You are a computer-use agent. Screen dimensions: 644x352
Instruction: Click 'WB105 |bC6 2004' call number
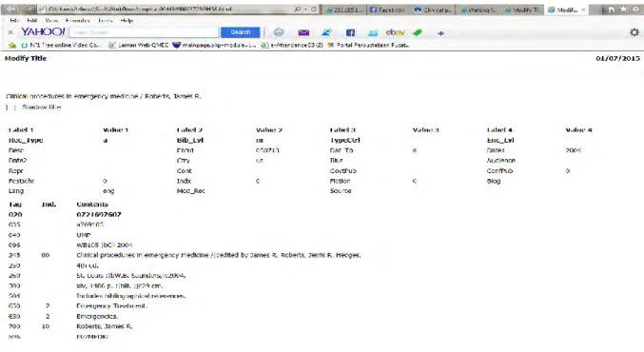tap(105, 244)
